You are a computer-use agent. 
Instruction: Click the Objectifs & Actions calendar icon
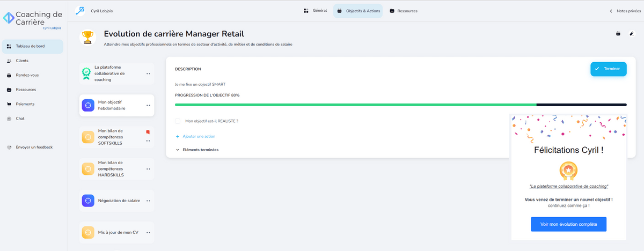339,11
